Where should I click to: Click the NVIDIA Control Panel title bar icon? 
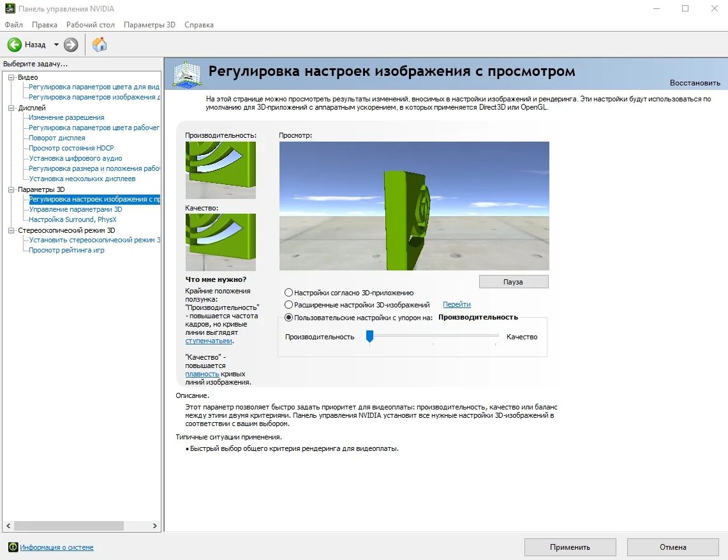point(10,8)
